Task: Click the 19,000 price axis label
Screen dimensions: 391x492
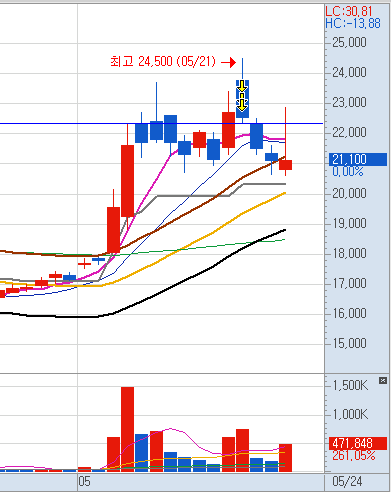Action: click(x=349, y=223)
